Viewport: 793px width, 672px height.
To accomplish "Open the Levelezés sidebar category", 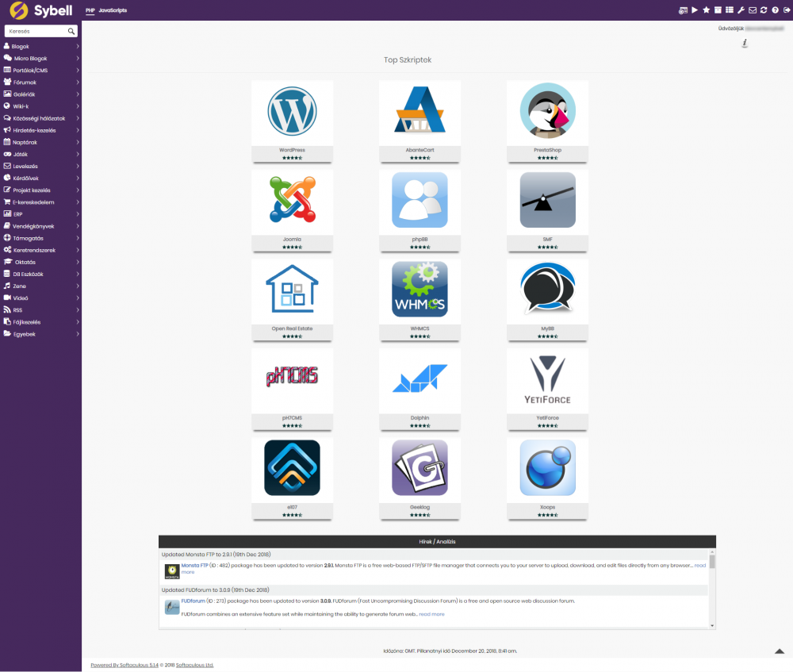I will tap(40, 166).
